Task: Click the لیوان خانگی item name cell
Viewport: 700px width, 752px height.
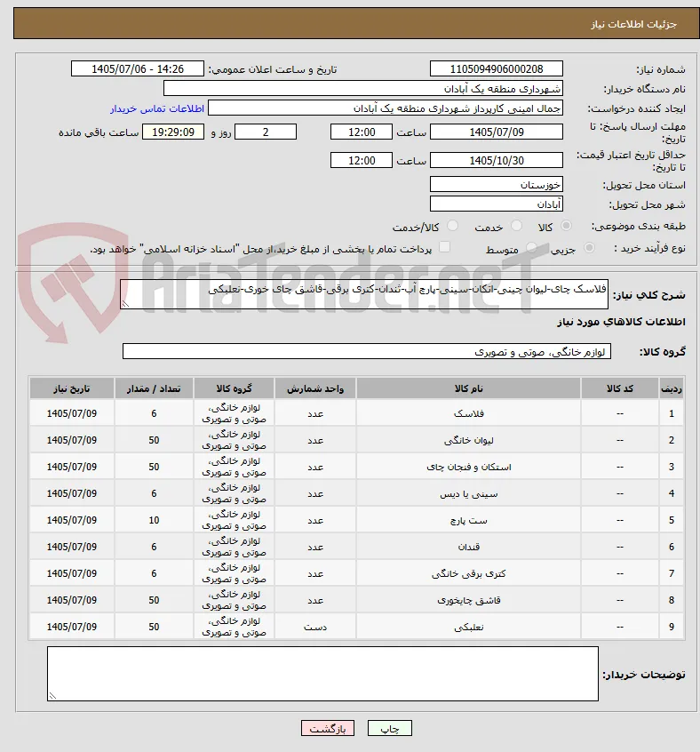Action: click(468, 440)
